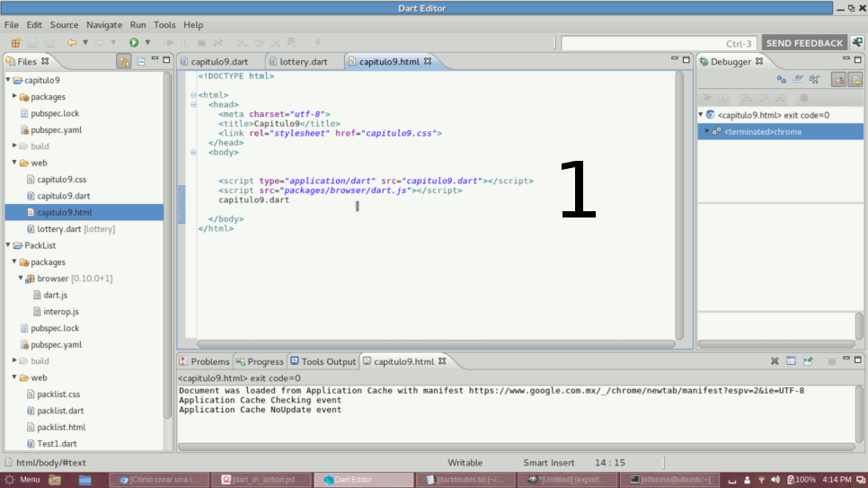Open the taskbar Menu button
The height and width of the screenshot is (488, 868).
tap(22, 480)
